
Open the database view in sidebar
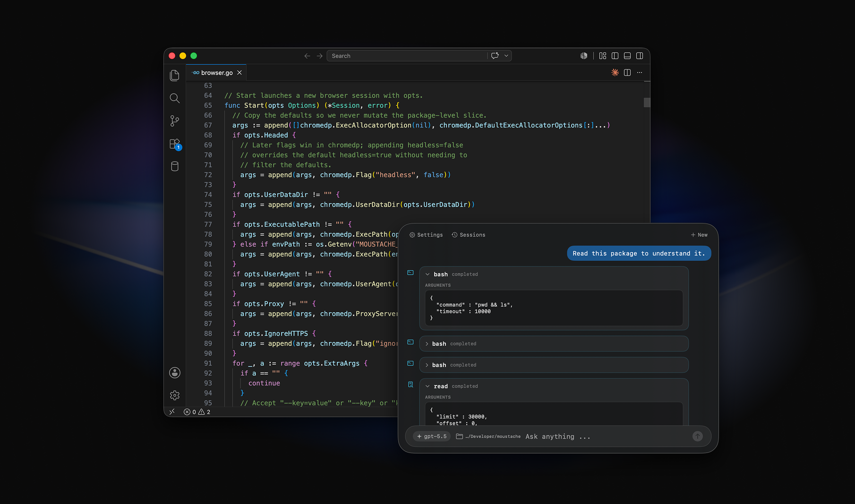click(x=174, y=166)
